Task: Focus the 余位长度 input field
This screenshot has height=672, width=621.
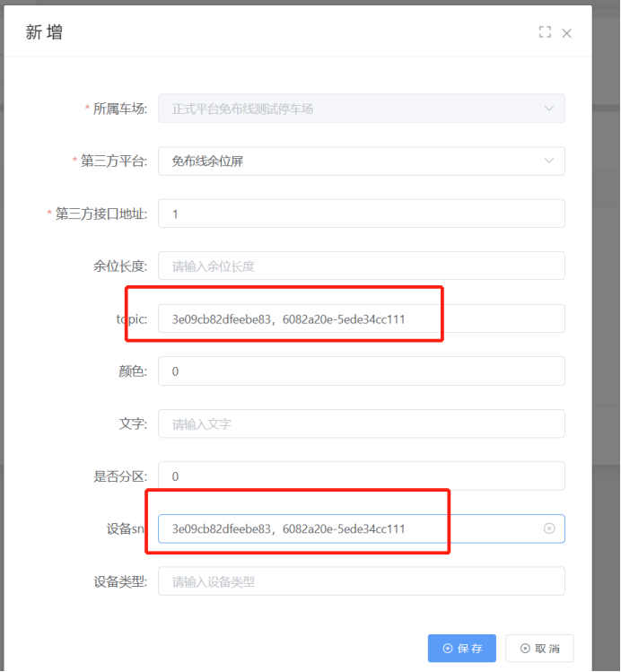Action: point(362,266)
